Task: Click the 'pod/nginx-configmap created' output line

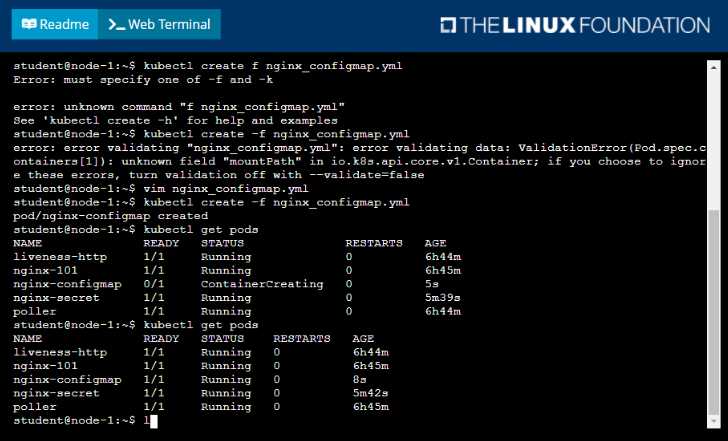Action: coord(110,215)
